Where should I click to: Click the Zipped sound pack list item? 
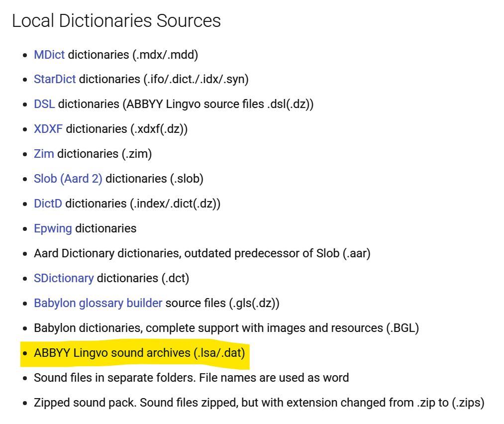pos(259,403)
